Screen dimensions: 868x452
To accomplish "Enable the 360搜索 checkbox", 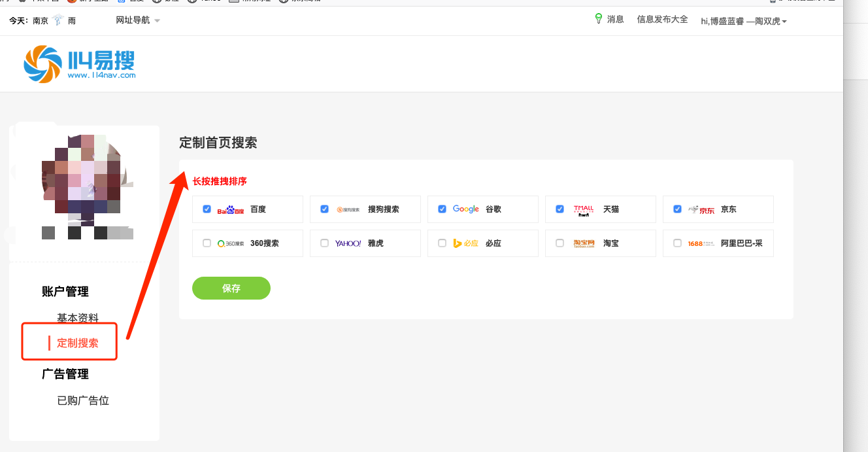I will point(207,243).
